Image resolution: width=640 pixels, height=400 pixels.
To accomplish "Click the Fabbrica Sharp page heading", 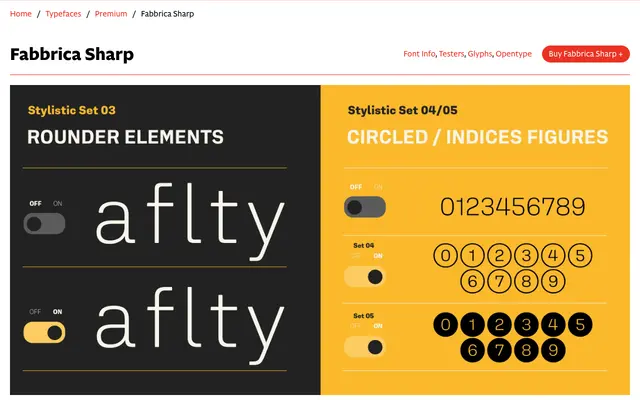I will pos(72,54).
